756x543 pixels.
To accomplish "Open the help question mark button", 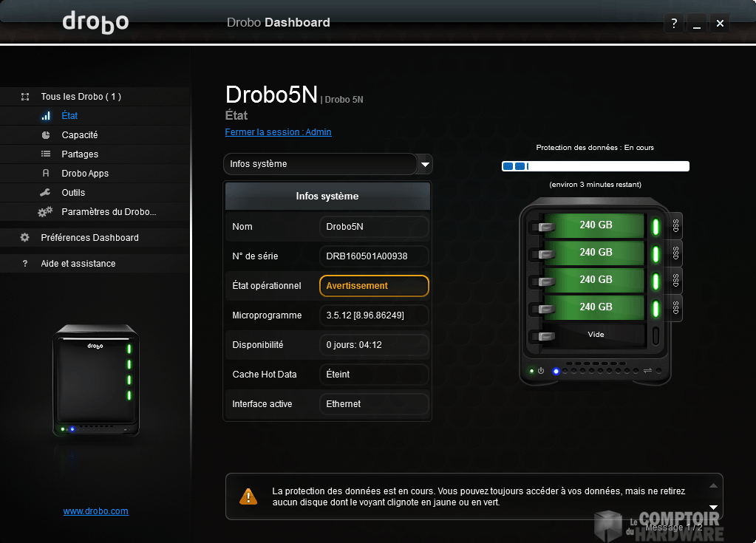I will (674, 24).
